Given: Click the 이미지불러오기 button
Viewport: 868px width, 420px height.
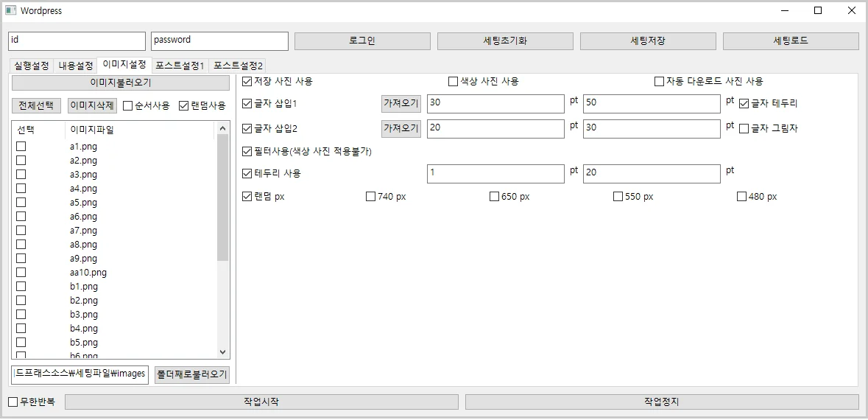Looking at the screenshot, I should coord(121,83).
